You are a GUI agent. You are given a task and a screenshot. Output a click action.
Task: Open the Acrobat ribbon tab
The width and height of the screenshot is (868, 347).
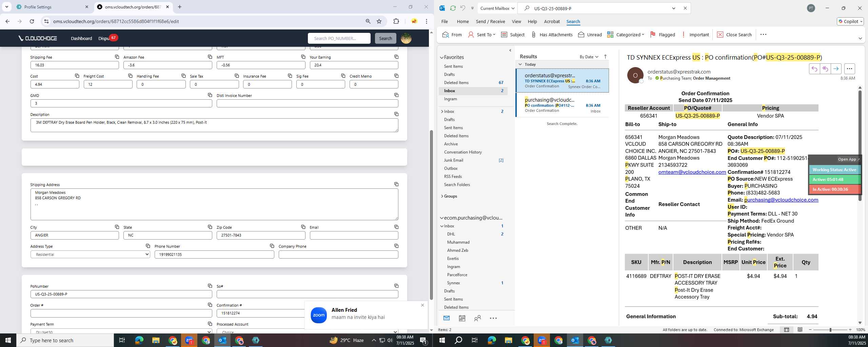point(552,21)
